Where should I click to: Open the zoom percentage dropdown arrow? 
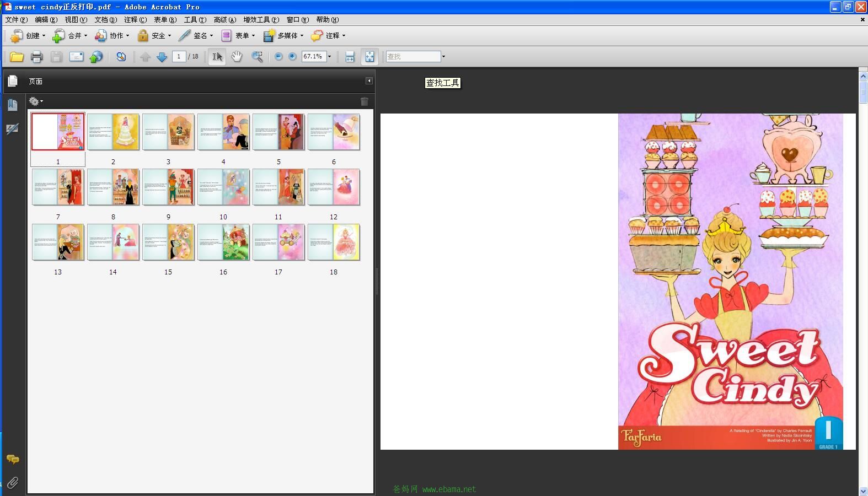point(330,56)
